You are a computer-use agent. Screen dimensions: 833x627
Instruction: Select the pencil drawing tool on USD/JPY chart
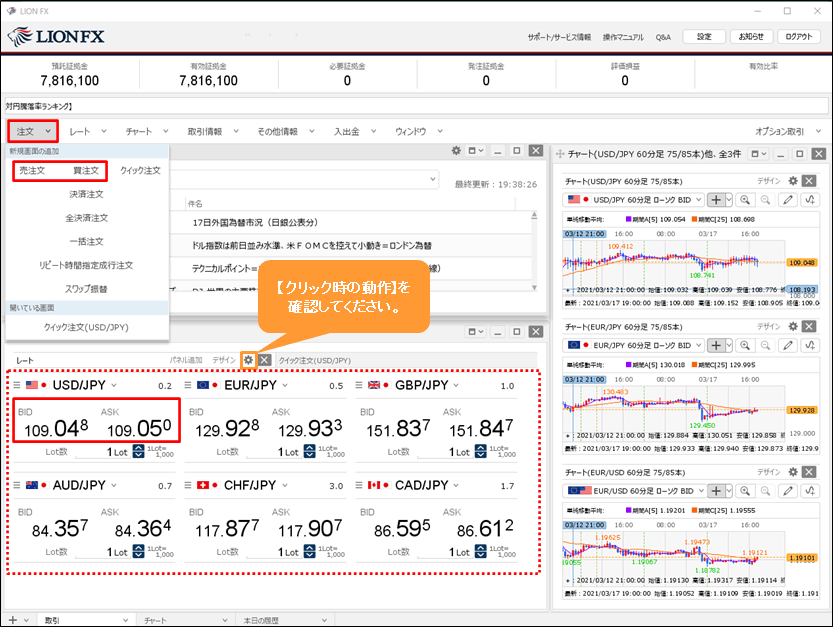pos(788,200)
